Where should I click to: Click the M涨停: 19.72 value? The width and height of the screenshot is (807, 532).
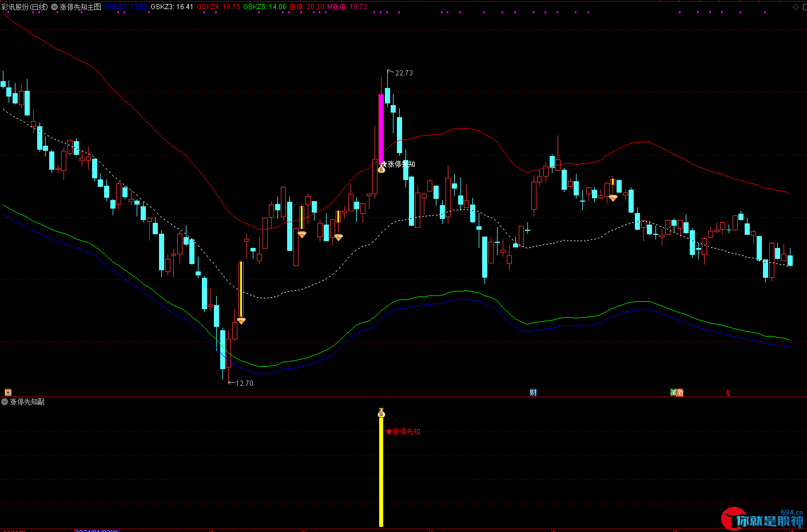(347, 7)
